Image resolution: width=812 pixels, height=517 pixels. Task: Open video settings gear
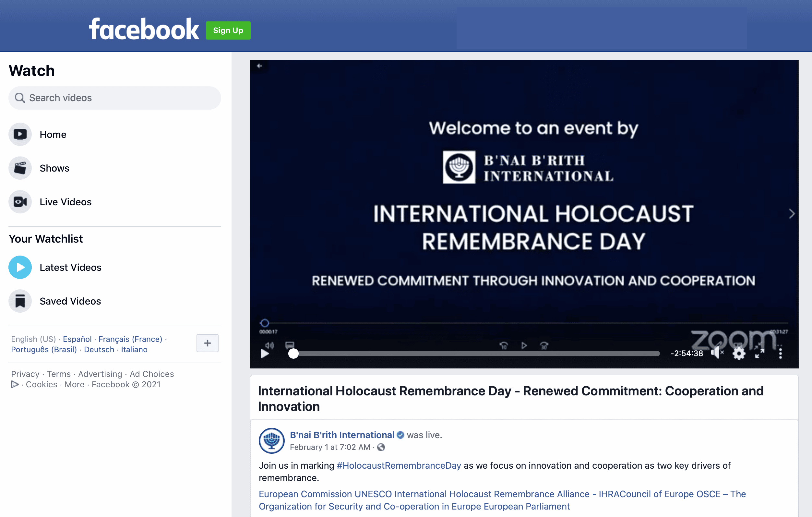[739, 354]
